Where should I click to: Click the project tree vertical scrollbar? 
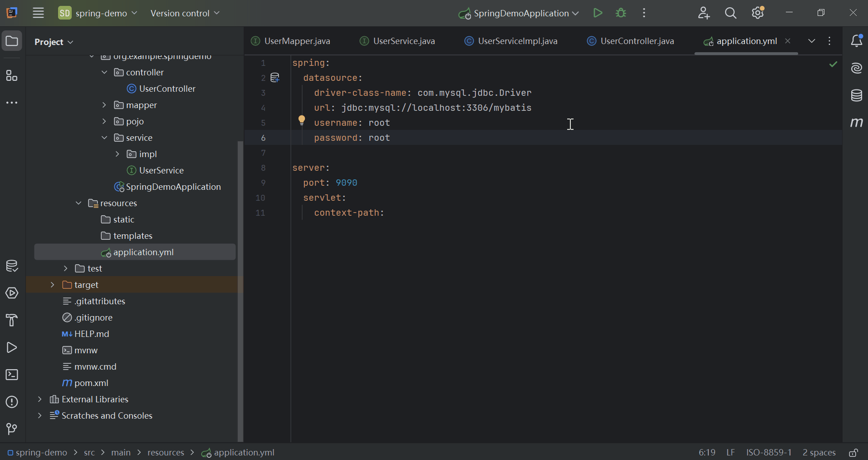coord(240,291)
